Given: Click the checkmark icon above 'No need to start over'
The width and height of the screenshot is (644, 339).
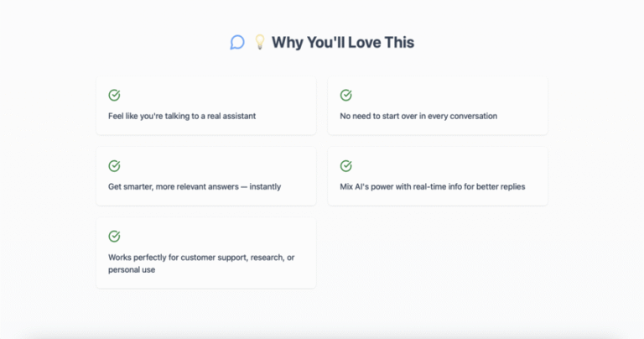Looking at the screenshot, I should [345, 95].
